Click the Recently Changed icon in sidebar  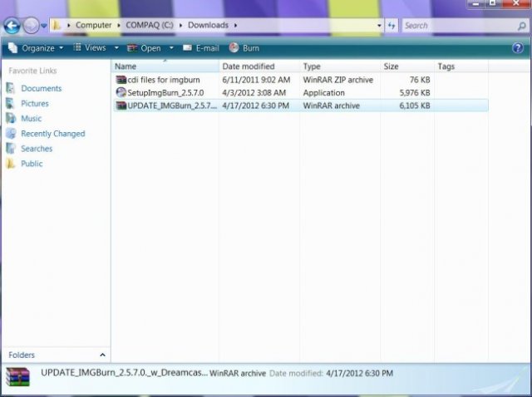(11, 134)
